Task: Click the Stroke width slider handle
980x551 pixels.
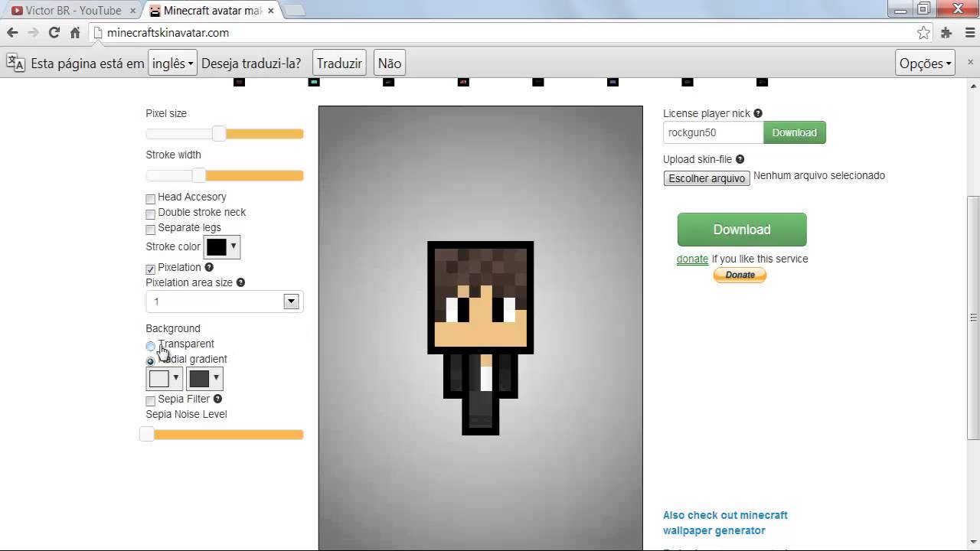Action: pyautogui.click(x=198, y=175)
